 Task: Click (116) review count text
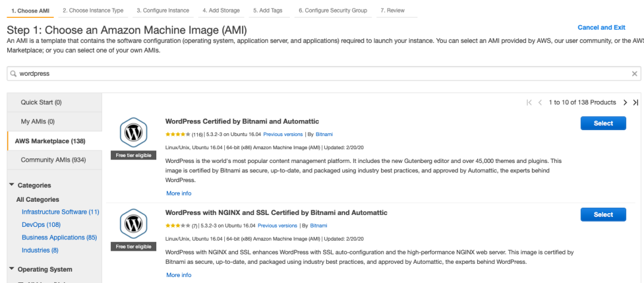click(197, 134)
